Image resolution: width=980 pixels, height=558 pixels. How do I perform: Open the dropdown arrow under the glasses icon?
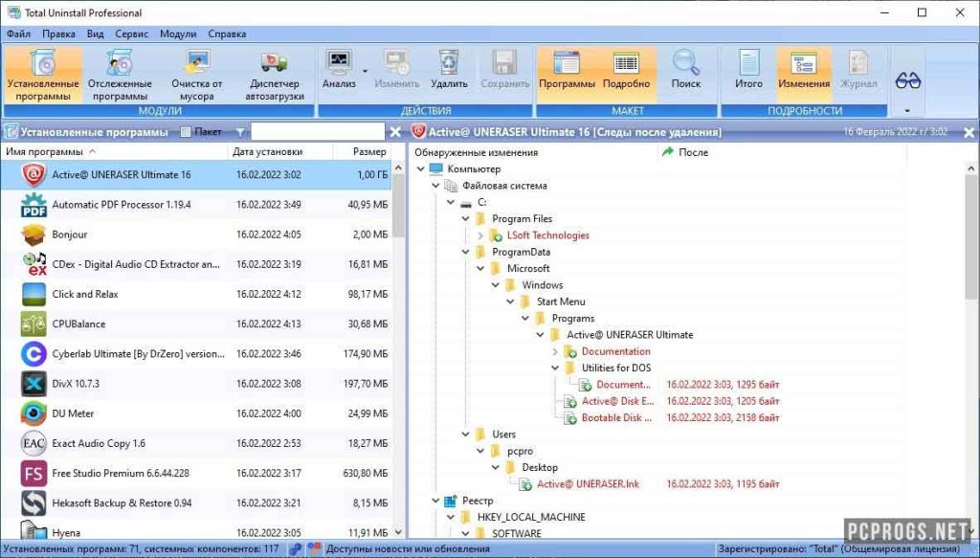pyautogui.click(x=907, y=111)
